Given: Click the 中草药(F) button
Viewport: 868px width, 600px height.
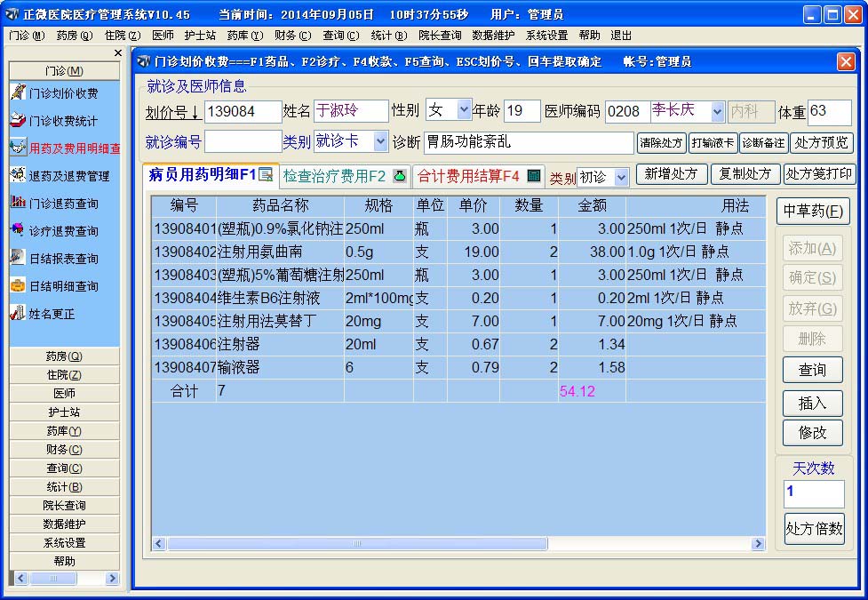Looking at the screenshot, I should [813, 211].
